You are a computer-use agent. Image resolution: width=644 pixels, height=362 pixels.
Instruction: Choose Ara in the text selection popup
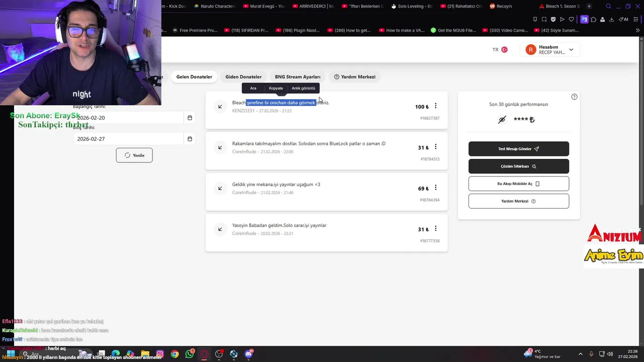coord(253,88)
